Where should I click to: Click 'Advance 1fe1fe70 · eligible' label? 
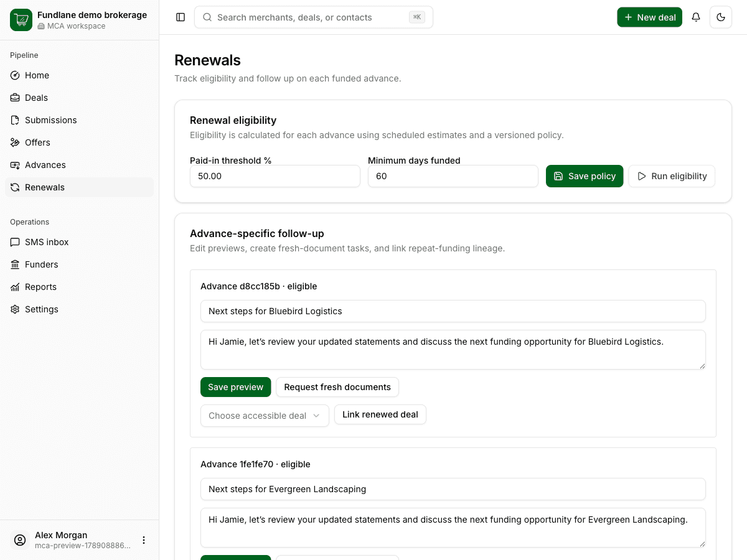(255, 464)
